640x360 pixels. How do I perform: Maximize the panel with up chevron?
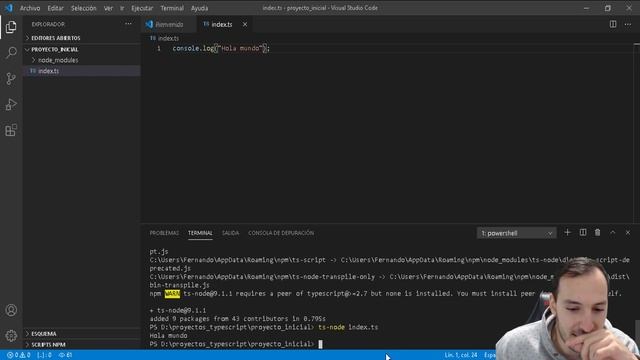click(613, 233)
